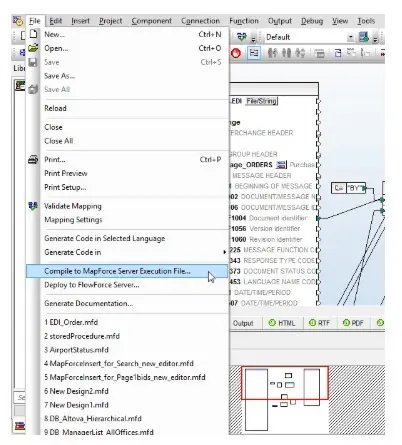The width and height of the screenshot is (402, 445).
Task: Click the printer icon beside Print
Action: (x=33, y=160)
